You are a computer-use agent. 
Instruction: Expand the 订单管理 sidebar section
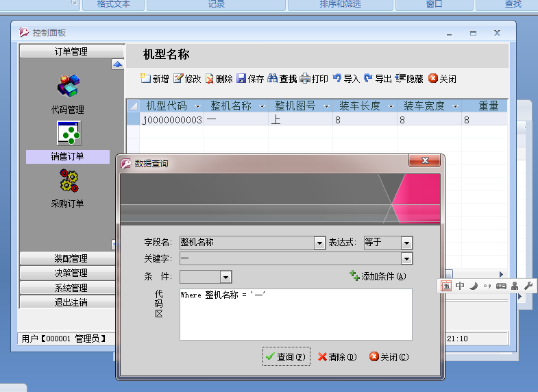point(71,51)
